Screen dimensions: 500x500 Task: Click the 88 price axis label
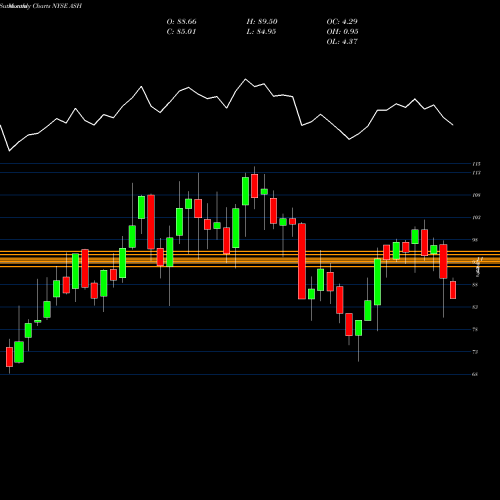[475, 285]
